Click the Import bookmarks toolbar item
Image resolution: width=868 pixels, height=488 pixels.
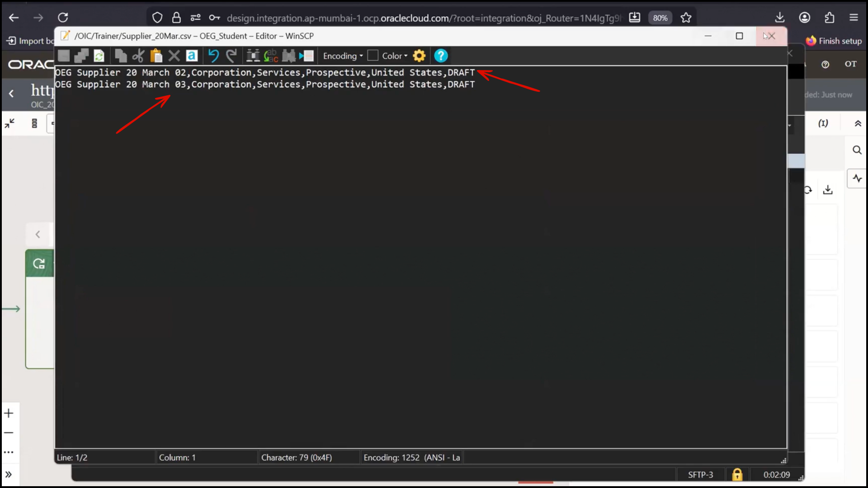[30, 41]
